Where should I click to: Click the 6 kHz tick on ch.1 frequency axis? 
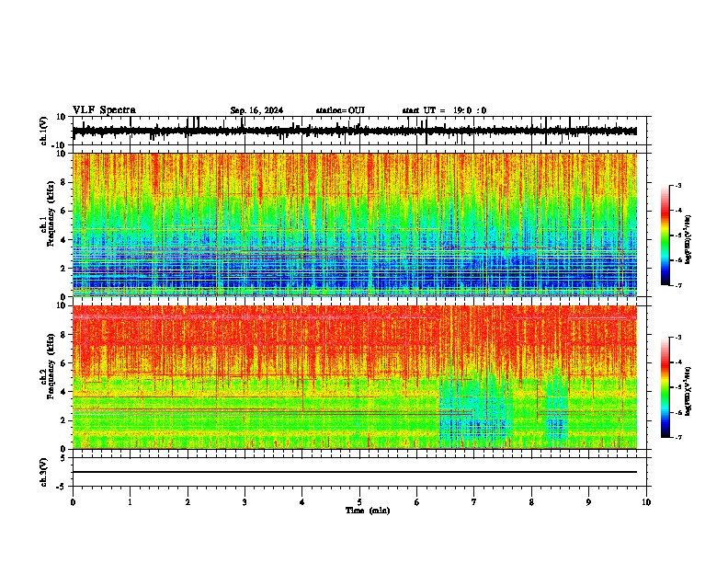63,212
